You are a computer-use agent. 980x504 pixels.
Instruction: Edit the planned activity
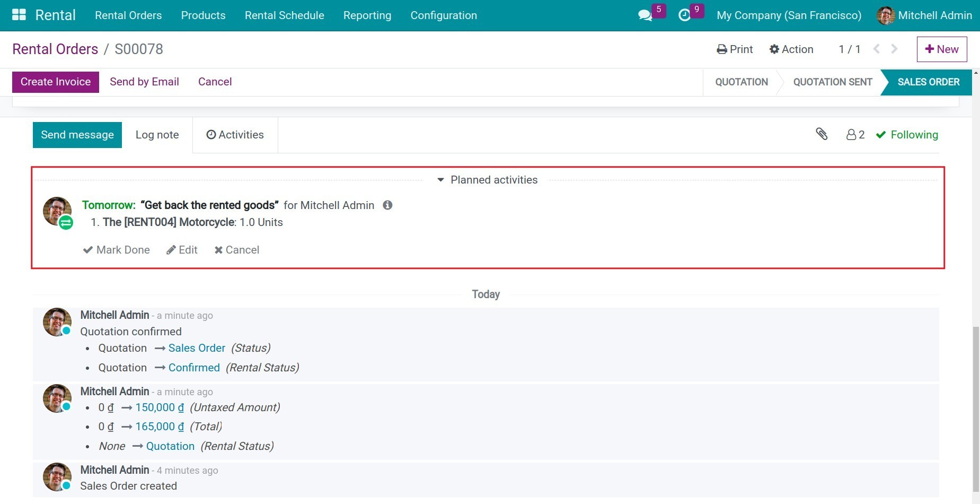(x=182, y=250)
